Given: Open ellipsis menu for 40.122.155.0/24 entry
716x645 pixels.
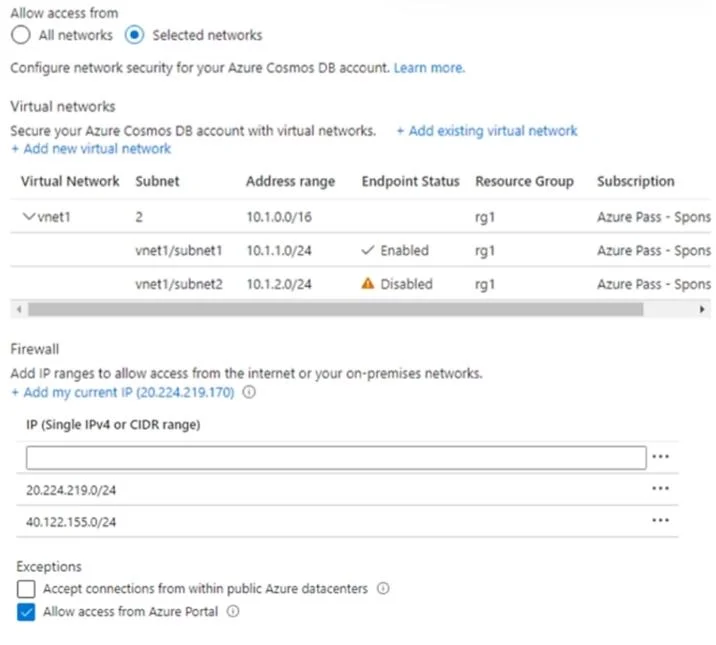Looking at the screenshot, I should coord(660,520).
